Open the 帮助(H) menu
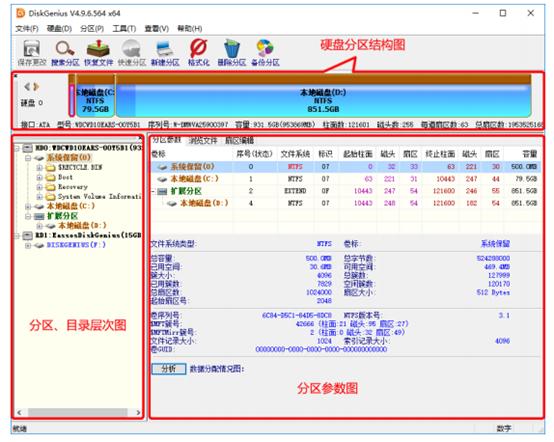Image resolution: width=554 pixels, height=442 pixels. tap(190, 29)
